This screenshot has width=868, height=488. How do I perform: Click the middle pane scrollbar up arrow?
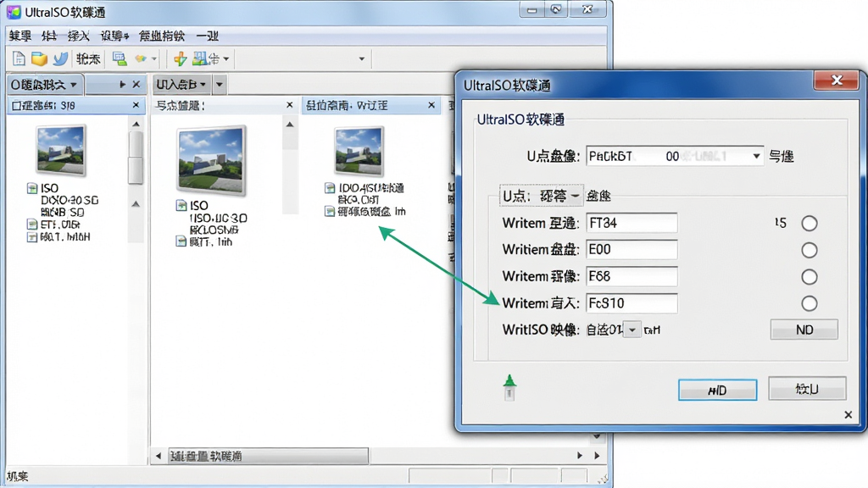(290, 125)
